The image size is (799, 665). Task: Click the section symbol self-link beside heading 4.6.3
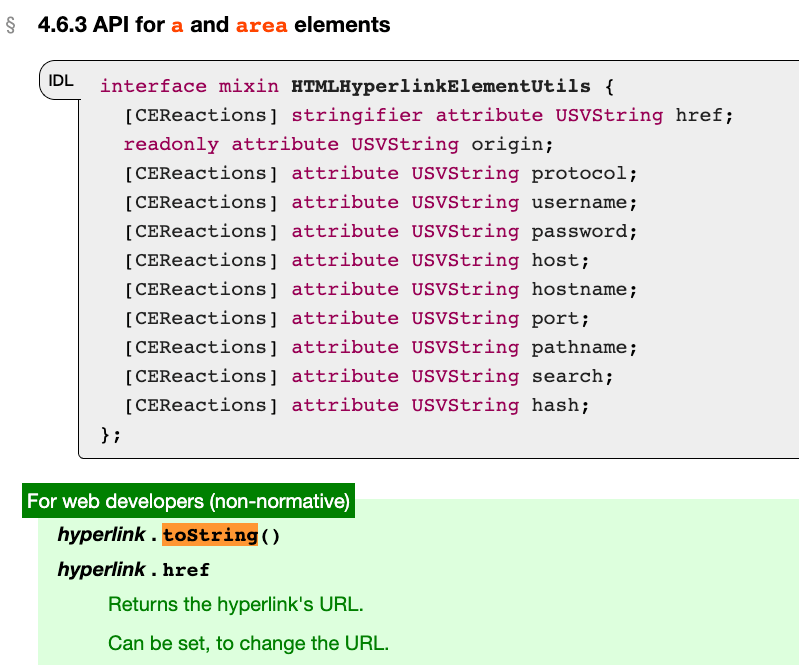click(11, 25)
